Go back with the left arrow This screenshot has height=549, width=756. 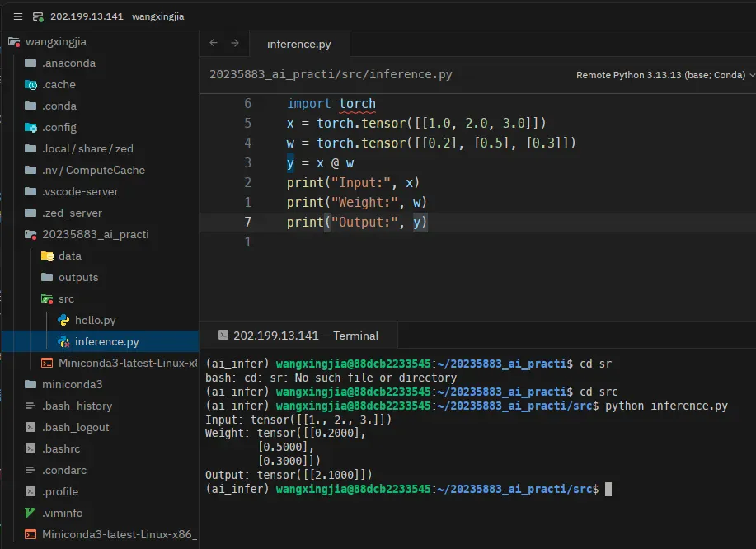(x=213, y=43)
